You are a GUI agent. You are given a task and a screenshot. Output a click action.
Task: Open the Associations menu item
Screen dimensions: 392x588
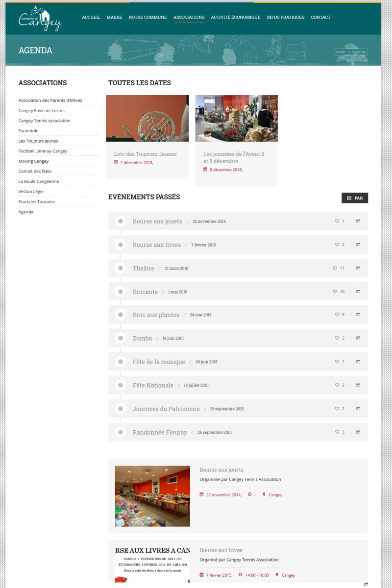tap(189, 17)
